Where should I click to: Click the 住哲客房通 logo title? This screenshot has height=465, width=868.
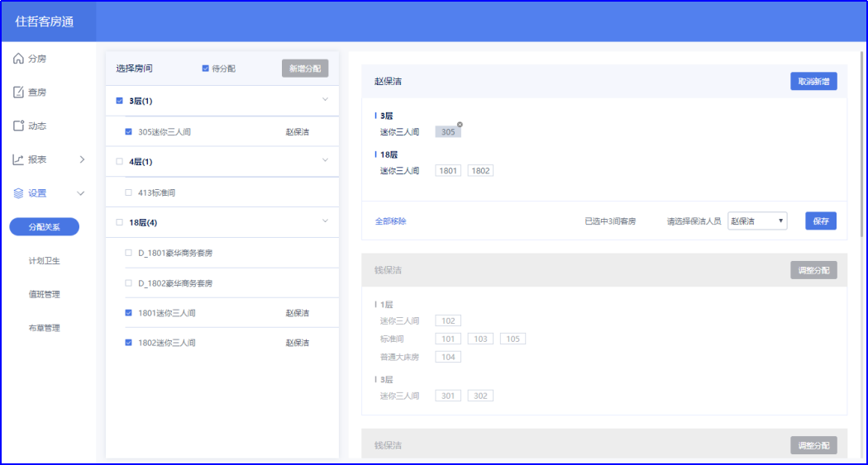point(45,21)
